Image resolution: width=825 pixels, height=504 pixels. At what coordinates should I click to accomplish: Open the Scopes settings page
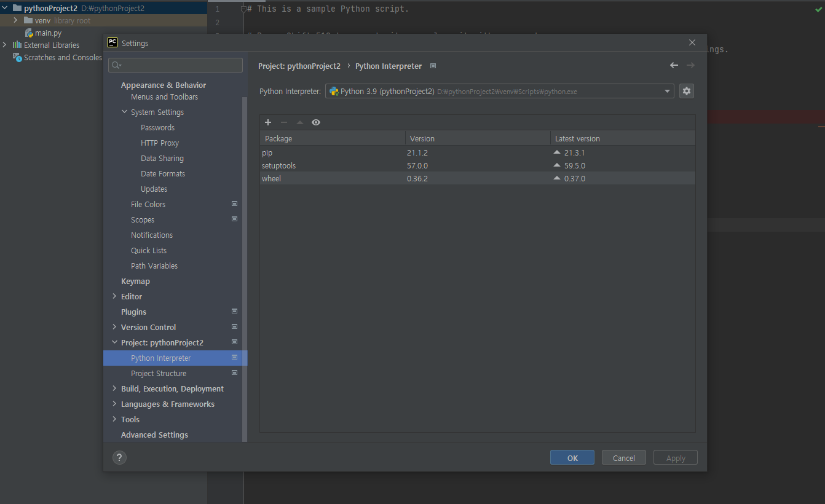pos(143,220)
